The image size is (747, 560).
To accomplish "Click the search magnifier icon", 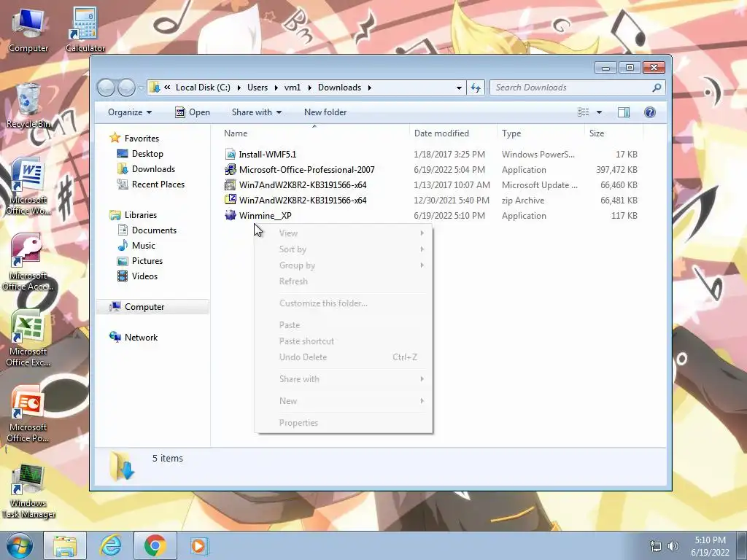I will 657,87.
